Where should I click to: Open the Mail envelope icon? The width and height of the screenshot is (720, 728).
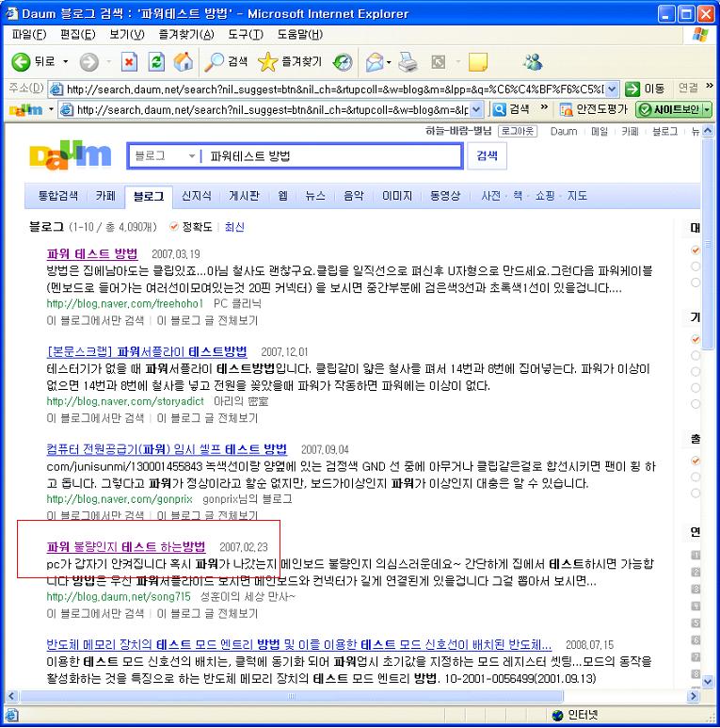375,62
